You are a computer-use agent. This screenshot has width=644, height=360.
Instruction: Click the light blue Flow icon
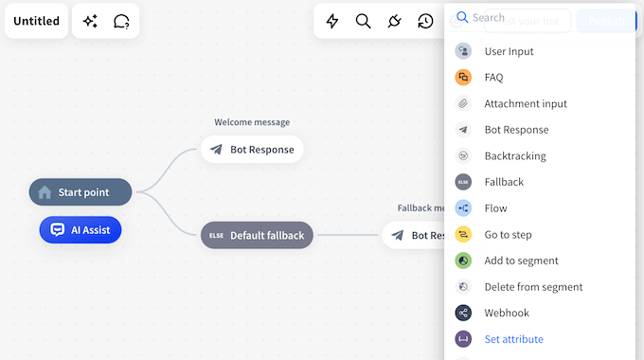click(x=463, y=207)
